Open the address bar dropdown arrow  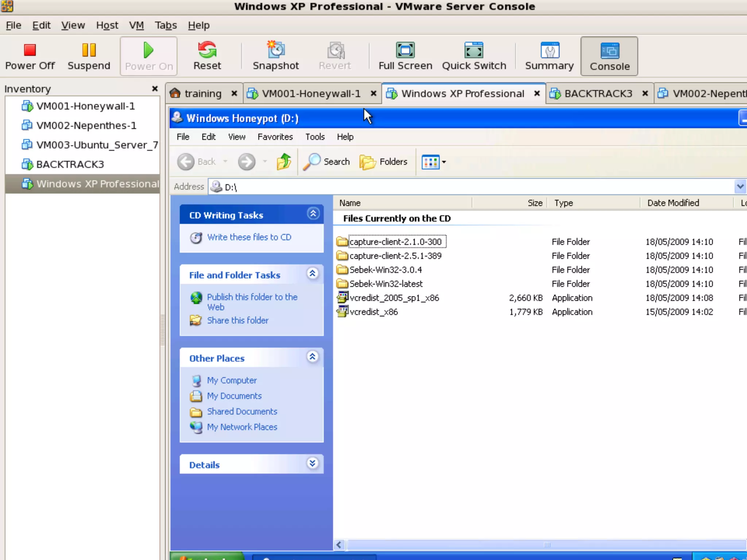740,187
